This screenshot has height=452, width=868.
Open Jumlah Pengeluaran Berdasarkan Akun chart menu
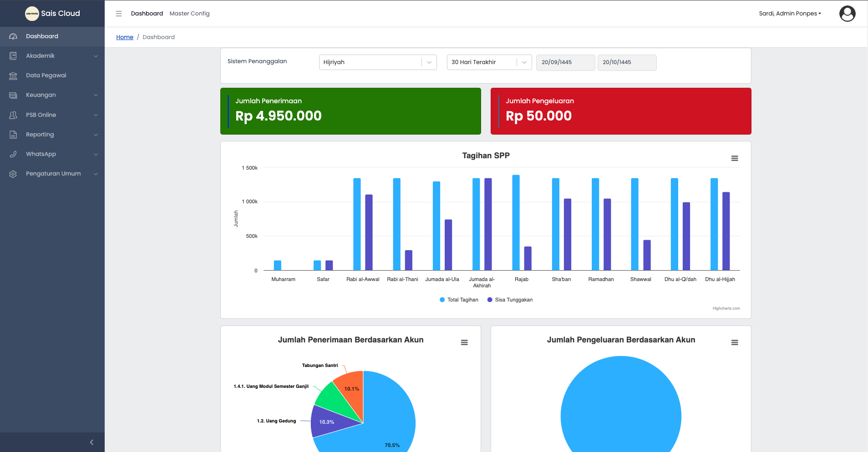tap(735, 342)
